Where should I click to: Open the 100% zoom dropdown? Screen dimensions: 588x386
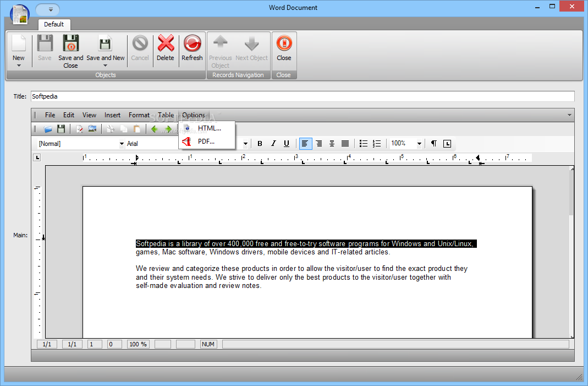tap(419, 144)
